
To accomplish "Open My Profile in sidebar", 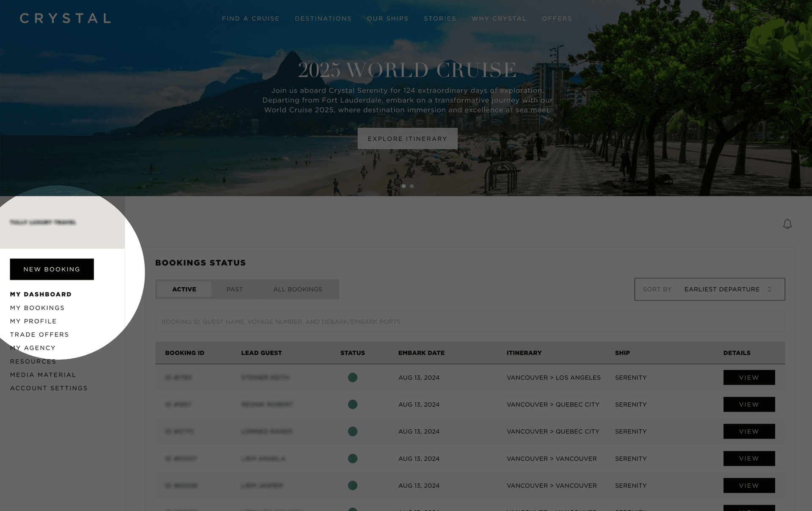I will tap(33, 321).
